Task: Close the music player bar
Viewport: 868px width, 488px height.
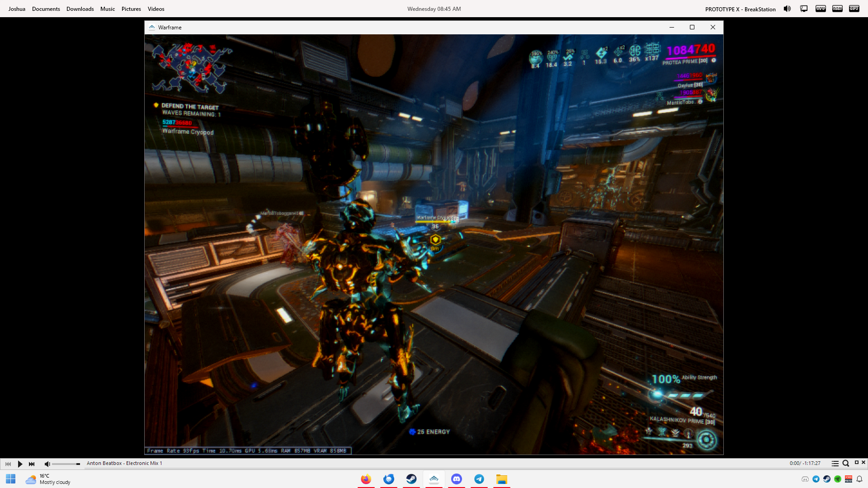Action: click(x=863, y=462)
